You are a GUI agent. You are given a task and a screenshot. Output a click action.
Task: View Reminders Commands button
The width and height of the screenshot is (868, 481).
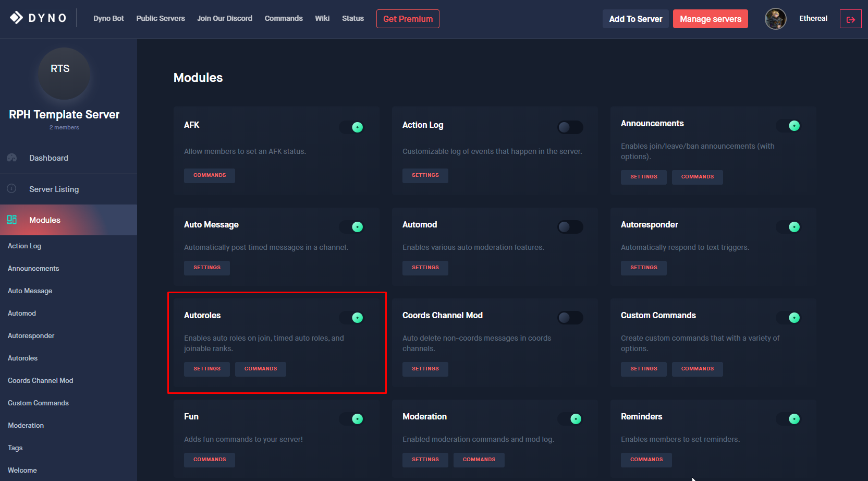point(646,460)
